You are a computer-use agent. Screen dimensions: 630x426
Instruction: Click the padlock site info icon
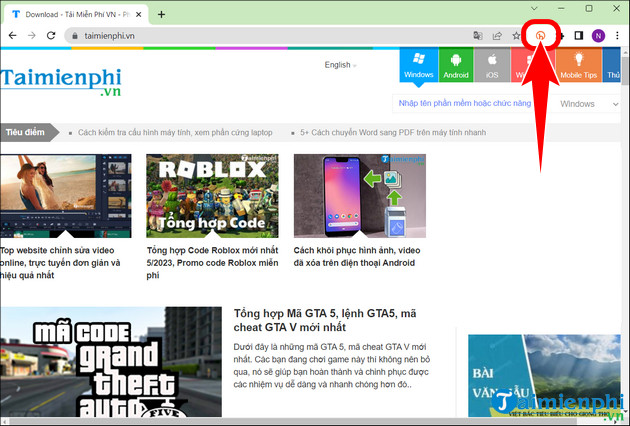tap(75, 36)
